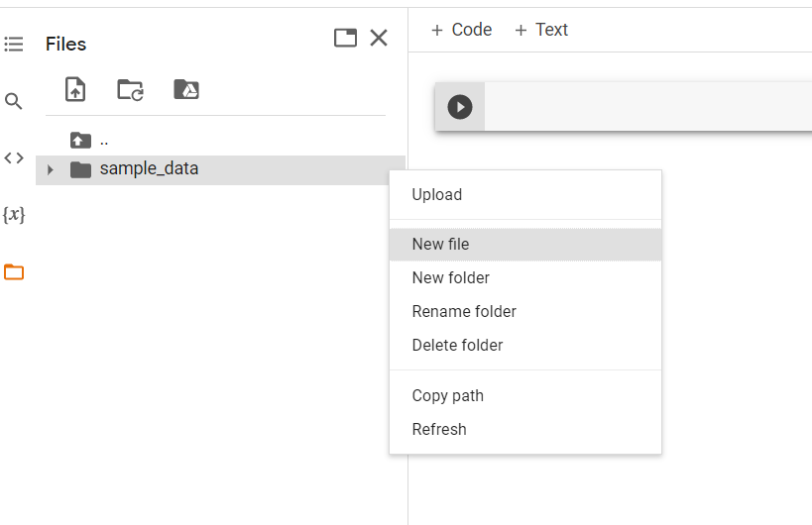Open Files panel in new window icon

[345, 39]
